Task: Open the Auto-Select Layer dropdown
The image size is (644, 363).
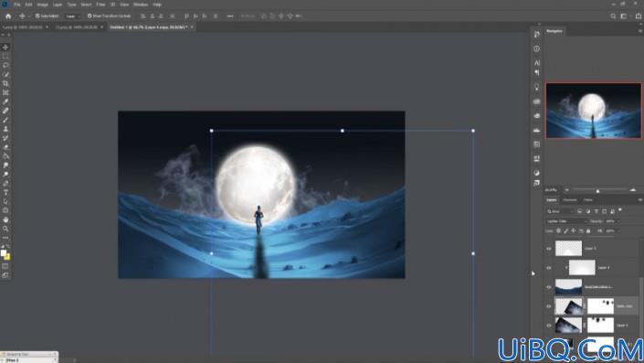Action: click(x=73, y=16)
